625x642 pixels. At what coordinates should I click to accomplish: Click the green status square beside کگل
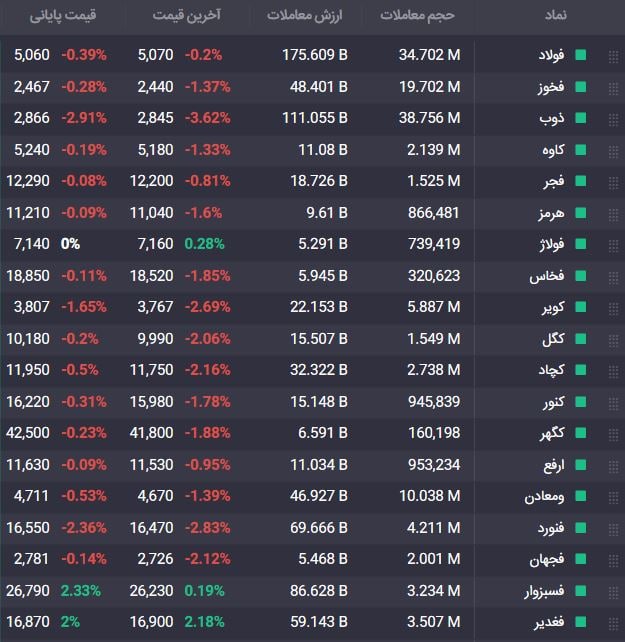click(580, 339)
